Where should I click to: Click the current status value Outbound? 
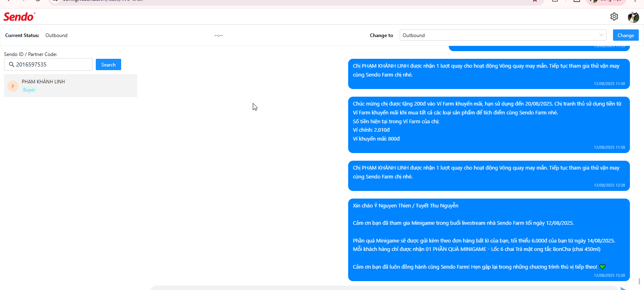[x=56, y=35]
